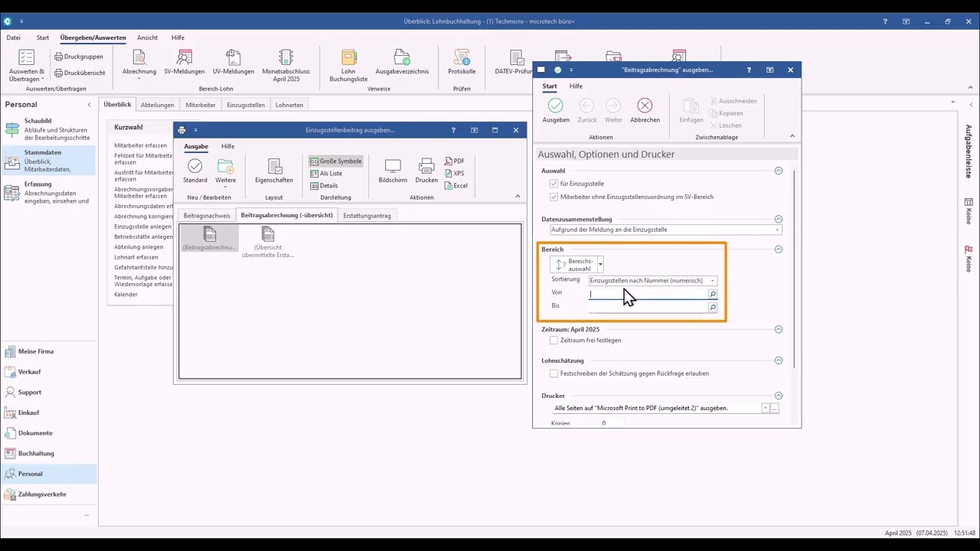
Task: Click Auswerten & Übertragen ribbon icon
Action: pos(27,57)
